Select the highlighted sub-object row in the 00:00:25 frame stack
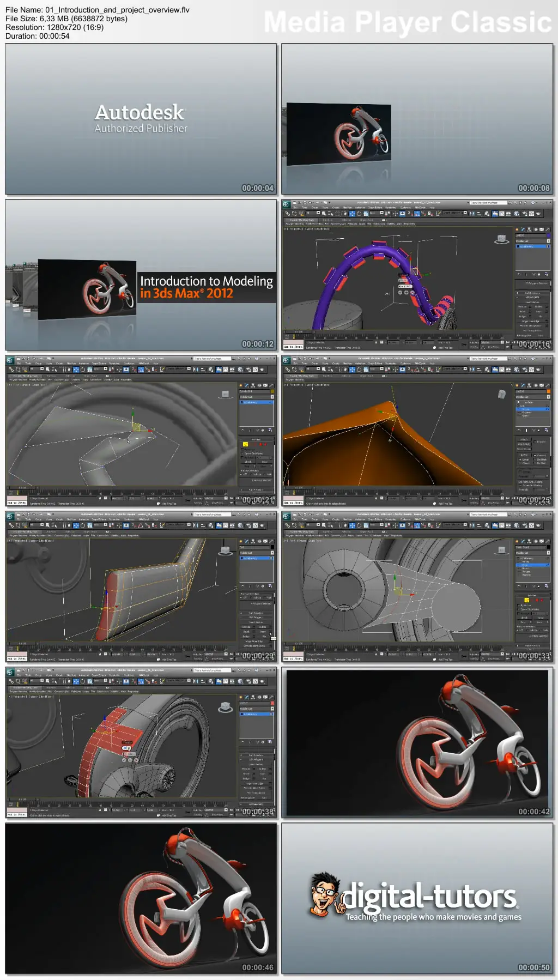 coord(532,409)
